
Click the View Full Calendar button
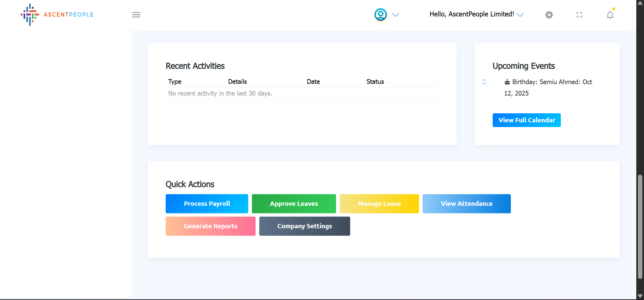[526, 120]
